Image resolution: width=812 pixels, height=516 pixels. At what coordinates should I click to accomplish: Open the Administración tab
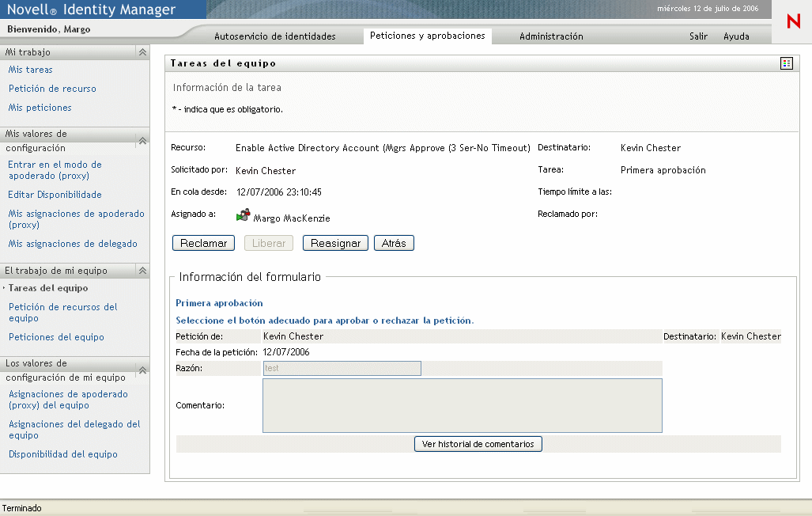[551, 36]
